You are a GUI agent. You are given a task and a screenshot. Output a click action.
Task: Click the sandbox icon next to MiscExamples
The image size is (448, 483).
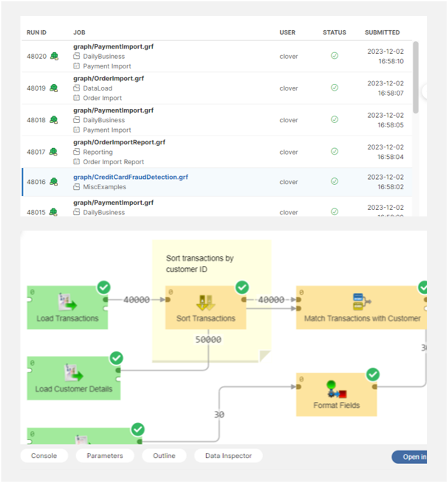(x=77, y=187)
